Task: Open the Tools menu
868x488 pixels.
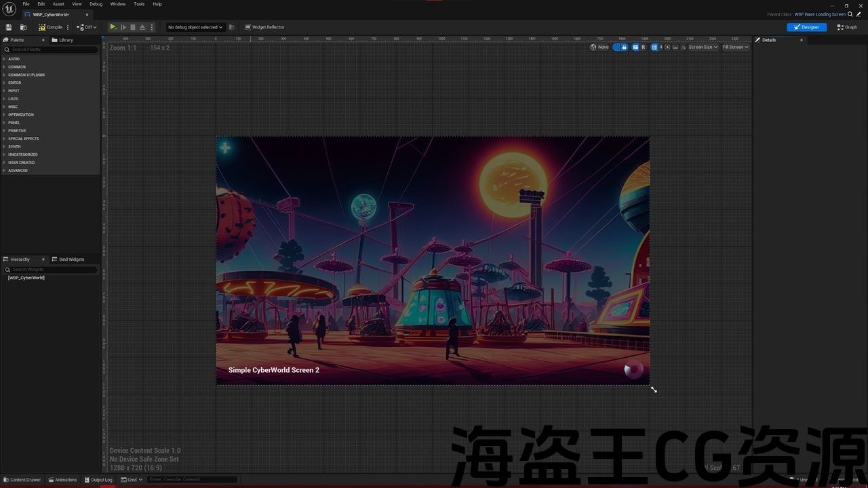Action: (139, 4)
